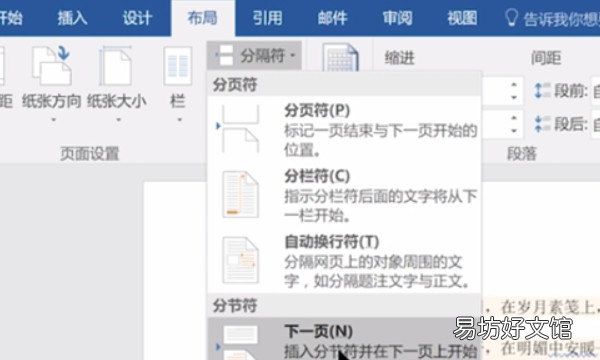Click the 页面设置 group label
The width and height of the screenshot is (600, 360).
90,153
